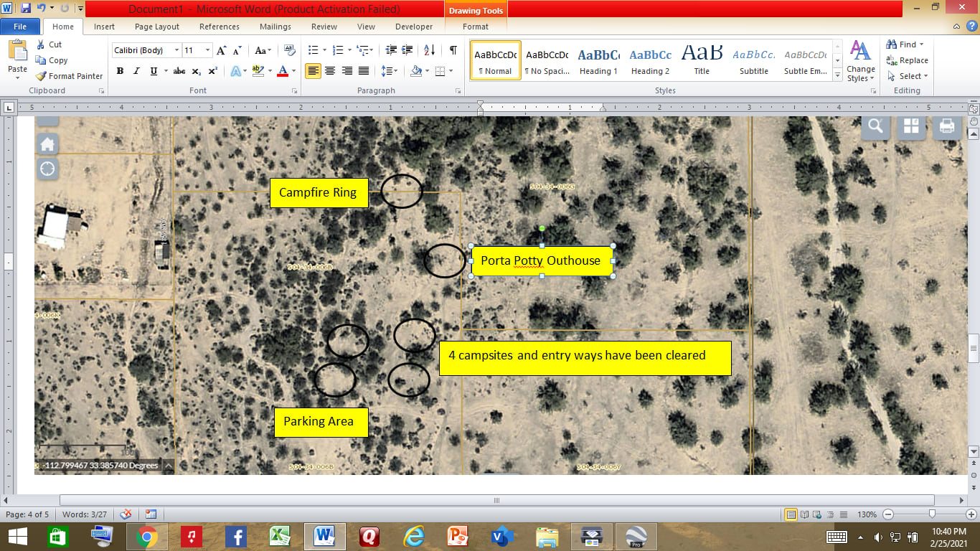Screen dimensions: 980x551
Task: Open the font name dropdown
Action: [x=176, y=50]
